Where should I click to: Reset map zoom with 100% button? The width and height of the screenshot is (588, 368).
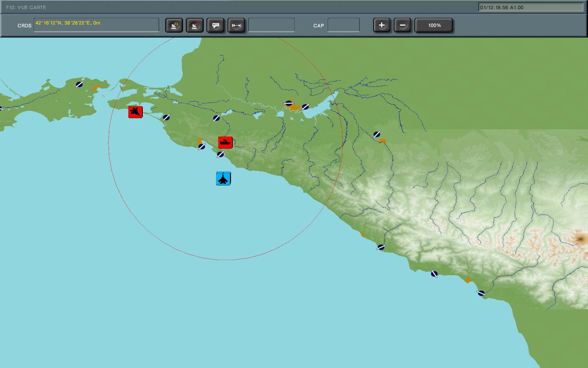point(434,25)
